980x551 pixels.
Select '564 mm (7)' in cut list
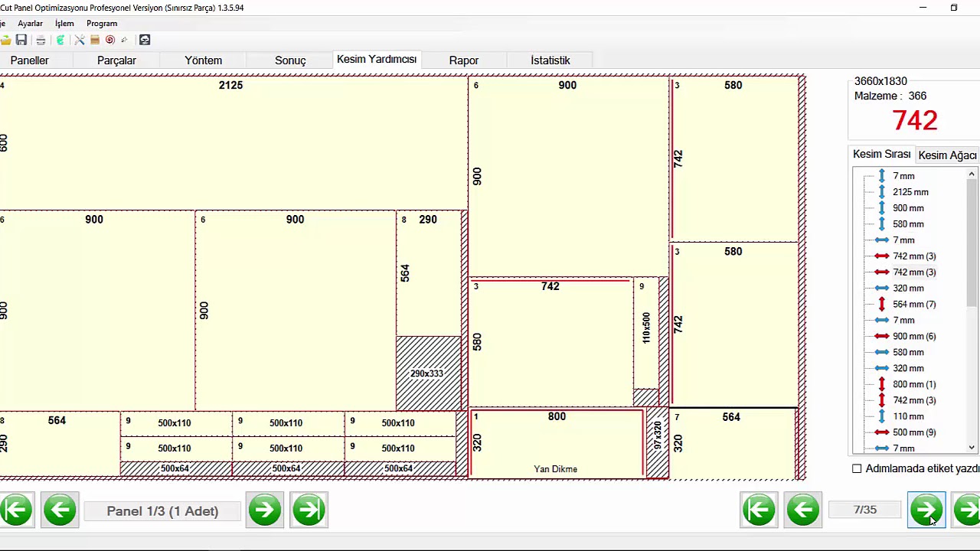pyautogui.click(x=913, y=305)
